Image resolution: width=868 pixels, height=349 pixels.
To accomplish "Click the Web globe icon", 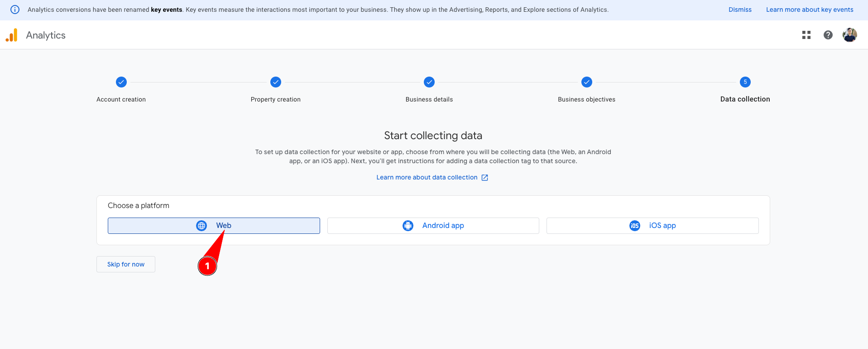I will point(201,226).
